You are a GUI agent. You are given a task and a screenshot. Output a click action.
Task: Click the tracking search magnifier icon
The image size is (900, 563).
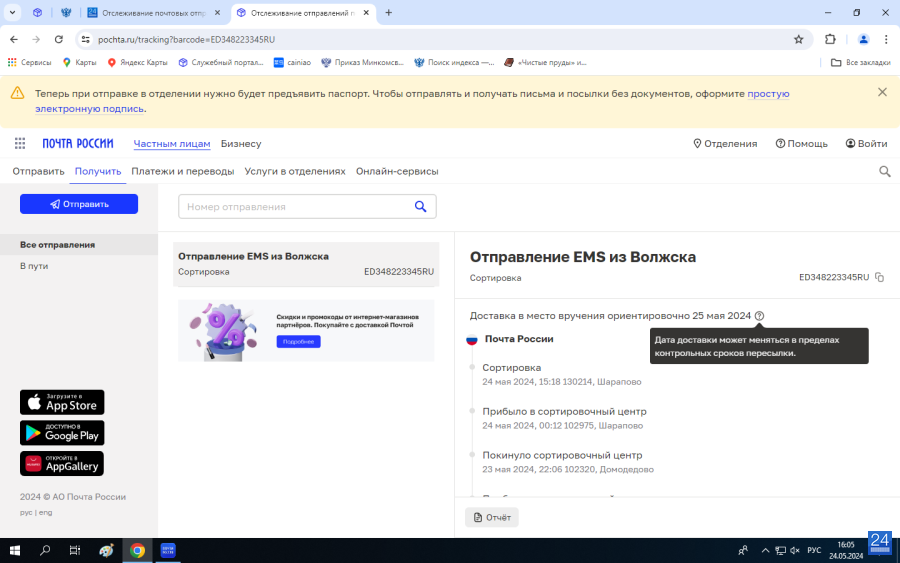[421, 207]
